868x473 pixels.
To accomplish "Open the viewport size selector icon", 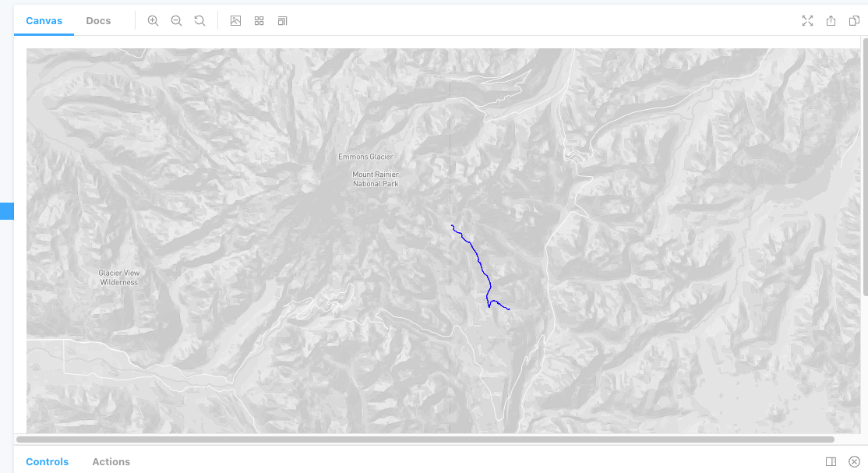I will [282, 21].
